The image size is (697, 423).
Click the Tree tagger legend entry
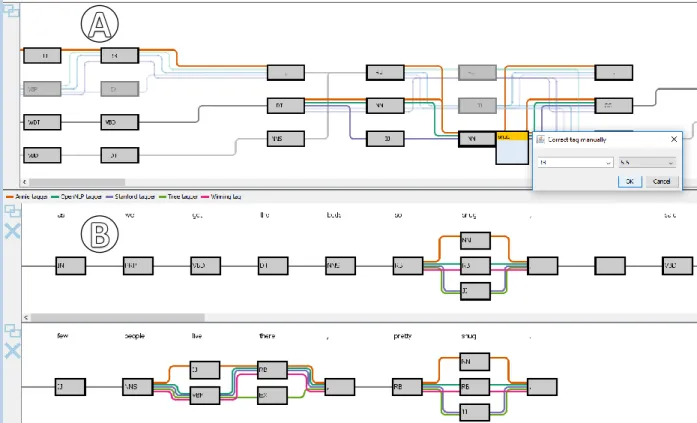(178, 196)
